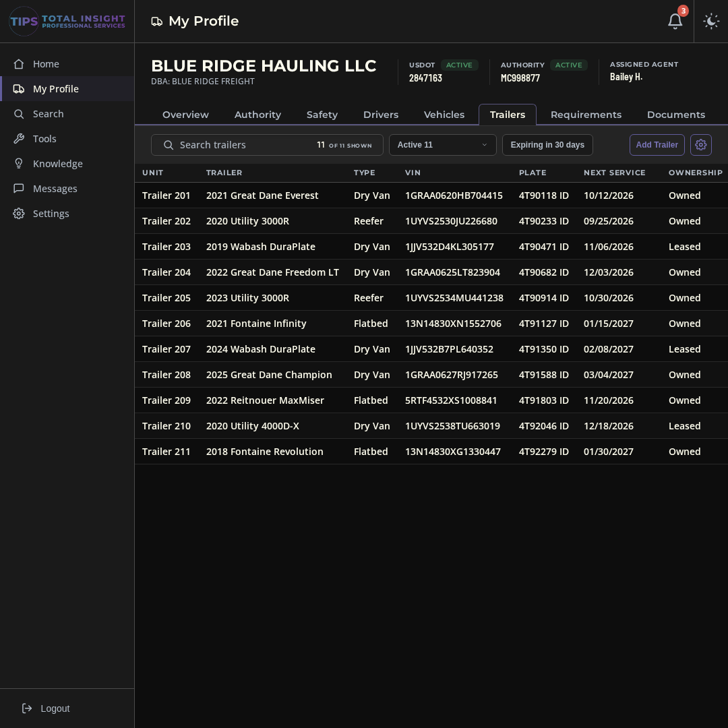Click the Messages chat bubble icon in sidebar
This screenshot has width=728, height=728.
(x=19, y=189)
